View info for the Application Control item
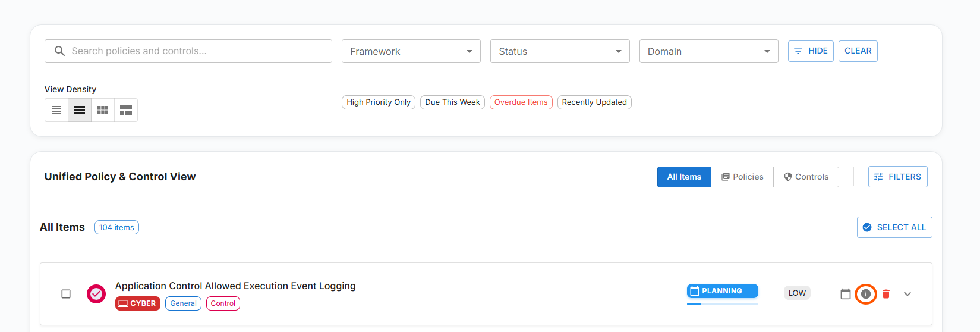 (866, 294)
